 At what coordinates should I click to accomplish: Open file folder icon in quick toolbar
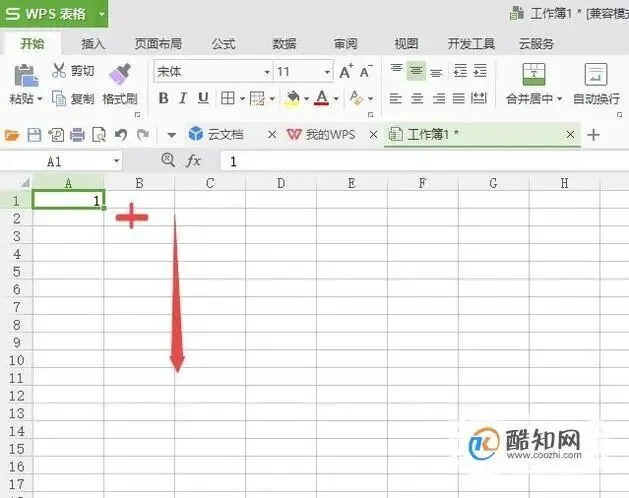point(12,135)
